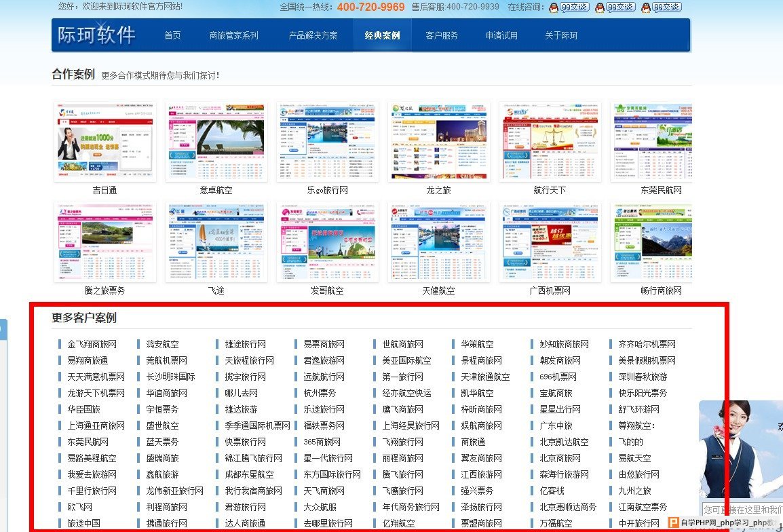Open the 成都东星航空 customer link
The height and width of the screenshot is (532, 783).
click(249, 474)
